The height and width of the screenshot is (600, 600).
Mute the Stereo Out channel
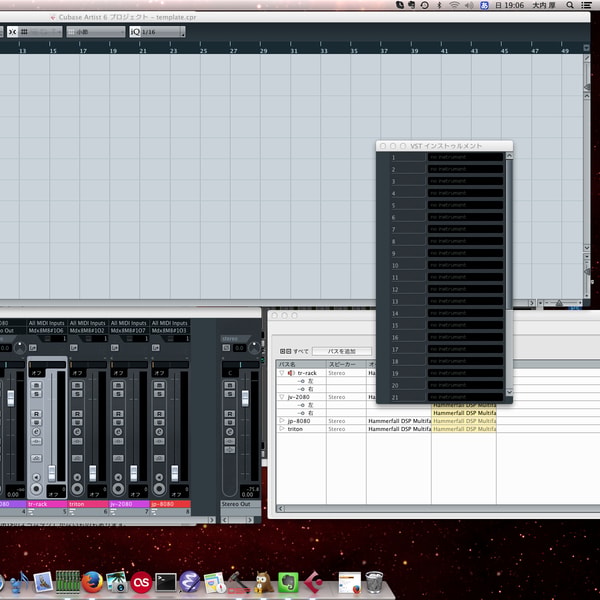(230, 385)
